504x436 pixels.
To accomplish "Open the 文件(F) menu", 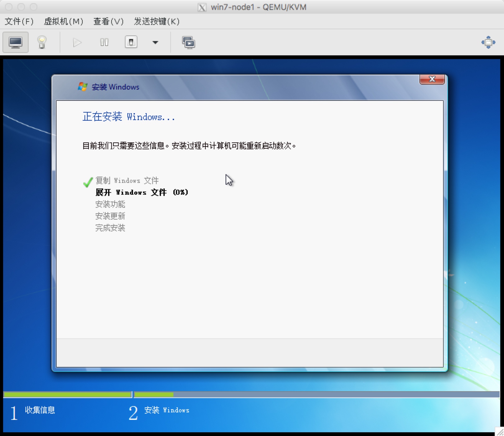I will point(19,21).
